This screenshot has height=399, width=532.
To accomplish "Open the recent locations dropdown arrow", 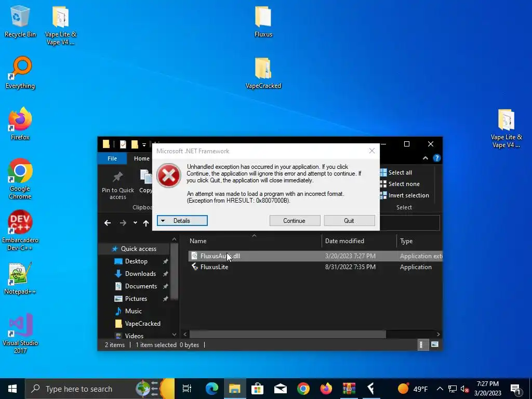I will (x=135, y=223).
